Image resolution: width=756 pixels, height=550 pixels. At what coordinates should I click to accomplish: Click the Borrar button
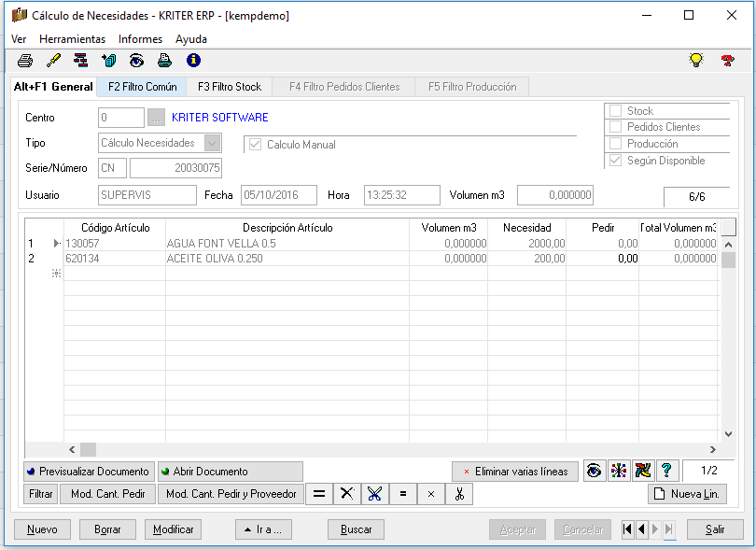tap(107, 529)
